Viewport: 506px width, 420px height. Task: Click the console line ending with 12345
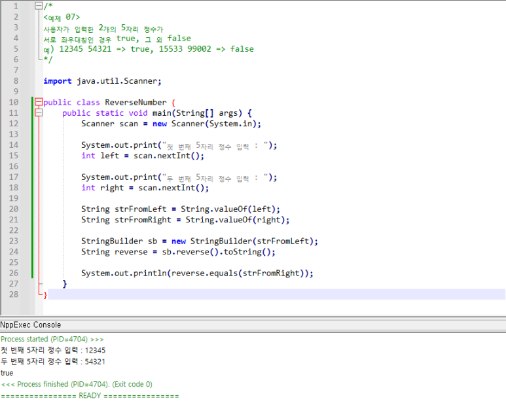(x=53, y=350)
